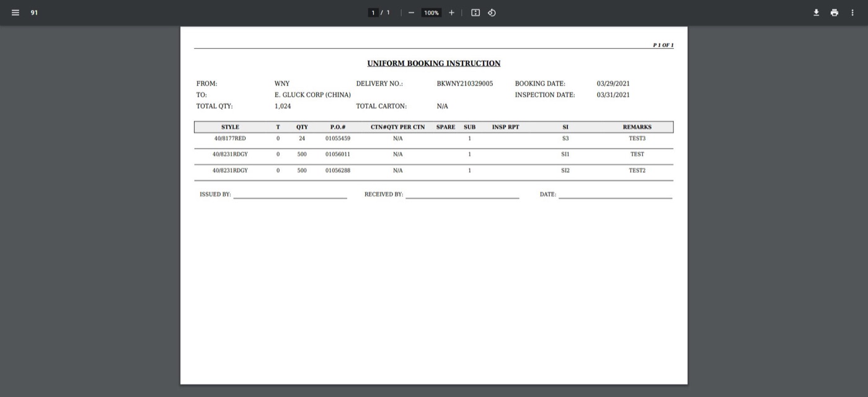Select the INSP RPT column header
868x397 pixels.
[x=505, y=127]
